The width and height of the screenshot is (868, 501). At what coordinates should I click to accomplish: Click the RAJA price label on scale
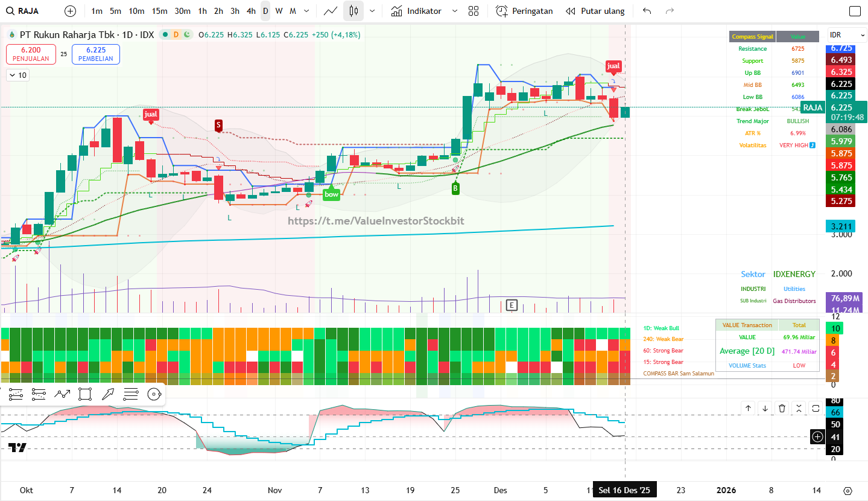[813, 107]
